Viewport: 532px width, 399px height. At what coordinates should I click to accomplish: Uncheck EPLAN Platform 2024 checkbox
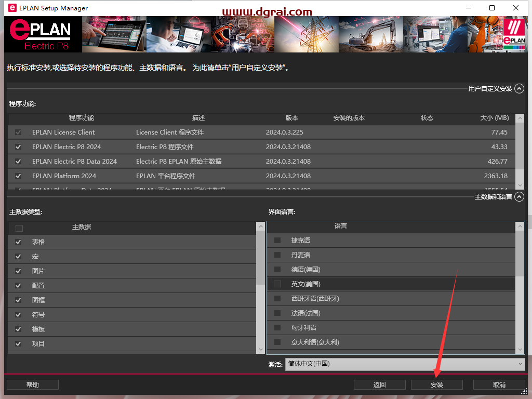[x=18, y=176]
